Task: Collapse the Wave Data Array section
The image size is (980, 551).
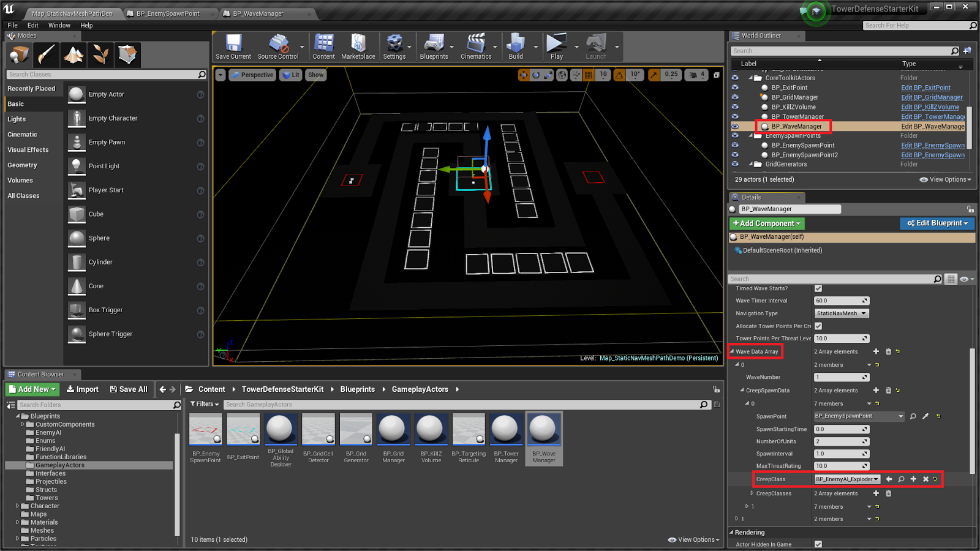Action: pyautogui.click(x=732, y=351)
